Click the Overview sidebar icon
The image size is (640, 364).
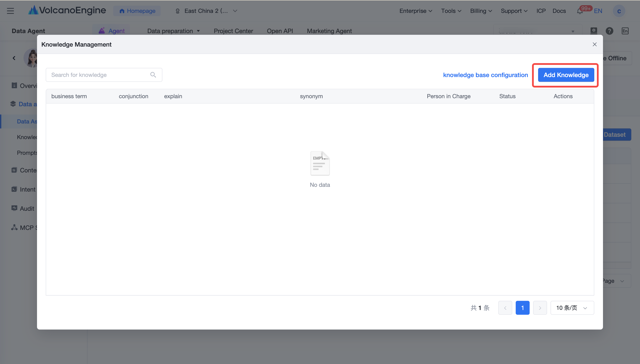(x=14, y=86)
